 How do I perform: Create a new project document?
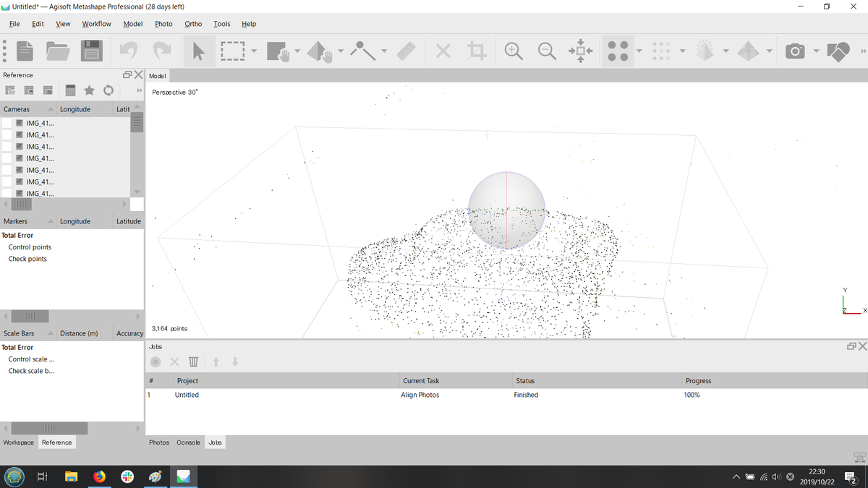[25, 51]
